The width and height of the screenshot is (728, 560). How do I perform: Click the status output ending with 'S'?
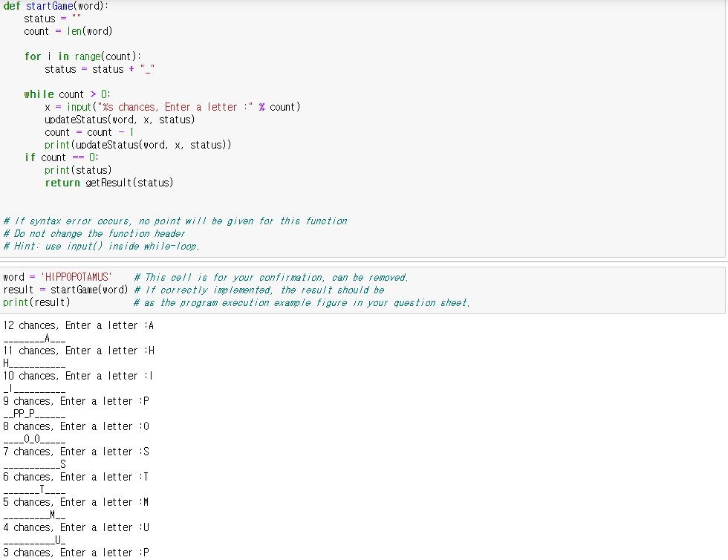(35, 464)
